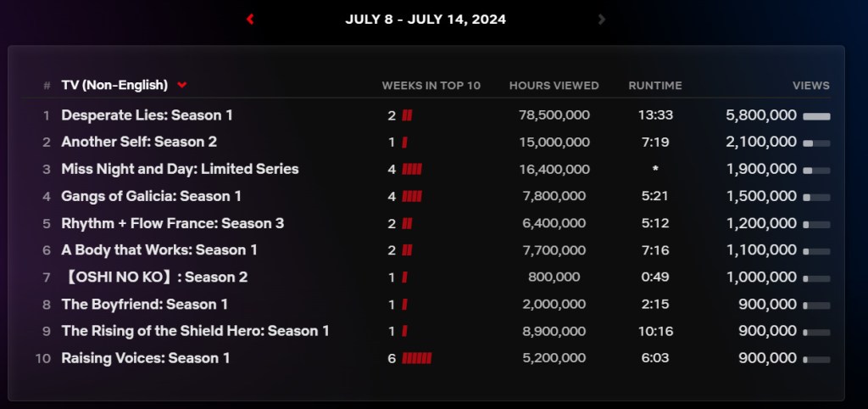
Task: Go to the previous week using red arrow
Action: 250,19
